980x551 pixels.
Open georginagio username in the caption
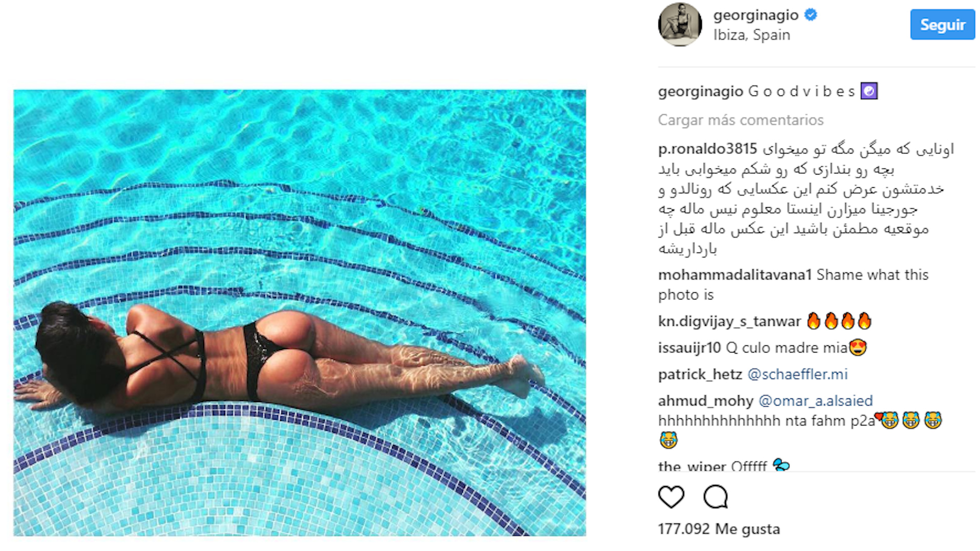tap(701, 92)
